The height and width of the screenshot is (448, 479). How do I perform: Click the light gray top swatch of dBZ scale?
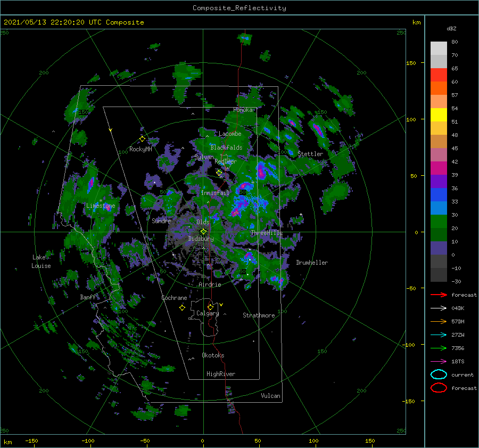[439, 48]
